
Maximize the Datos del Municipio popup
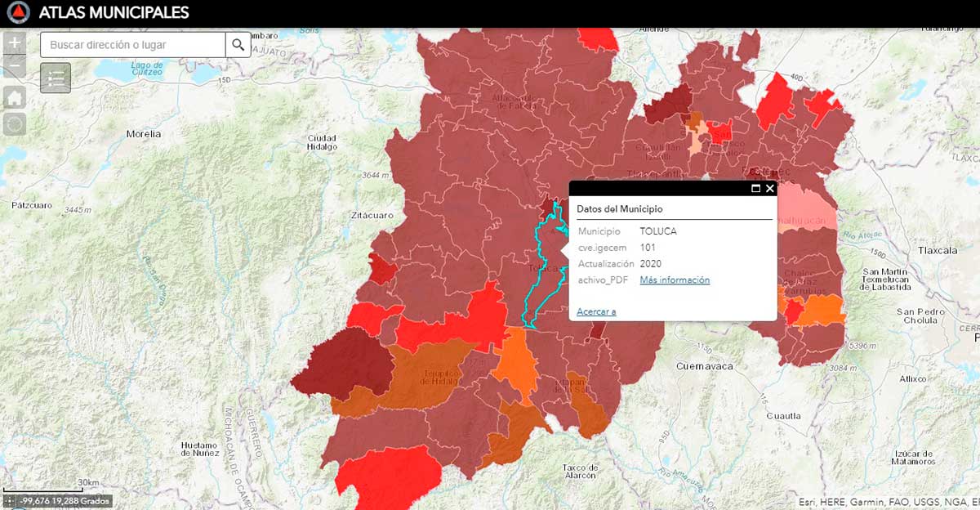(x=755, y=189)
